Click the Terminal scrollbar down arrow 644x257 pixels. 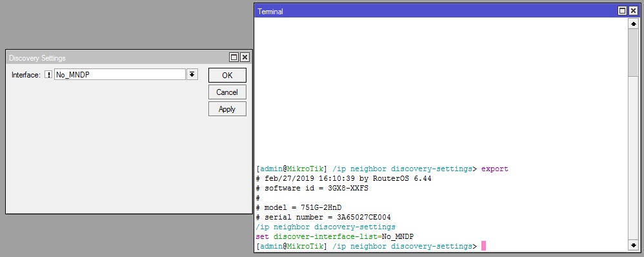click(633, 245)
